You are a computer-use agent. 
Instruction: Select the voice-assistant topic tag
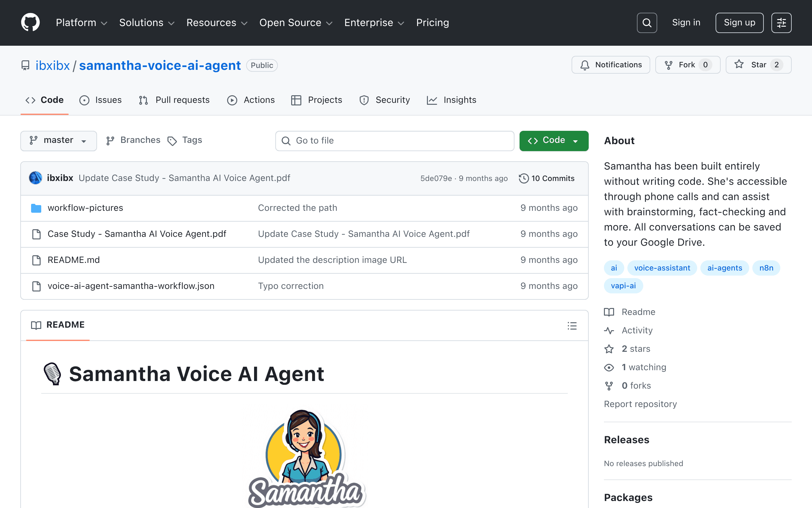click(x=662, y=268)
